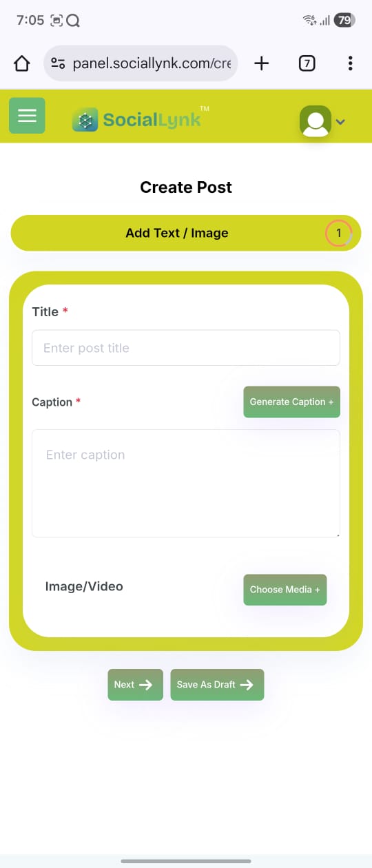Image resolution: width=372 pixels, height=868 pixels.
Task: Expand the profile dropdown chevron
Action: pyautogui.click(x=340, y=122)
